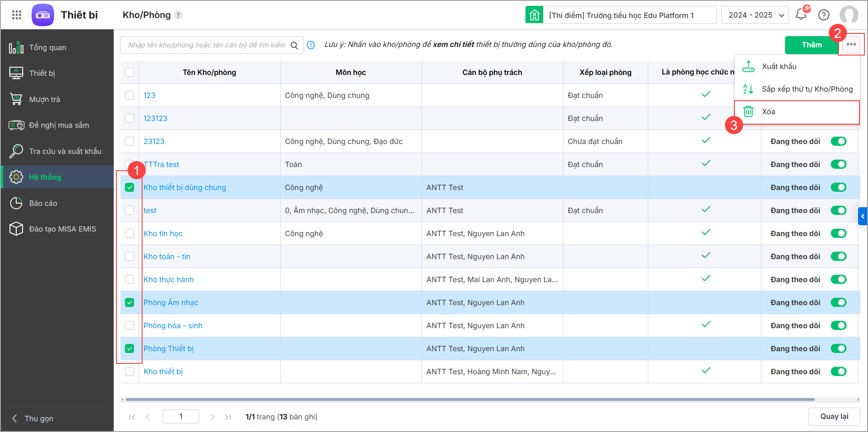Click the notification bell icon
868x432 pixels.
(x=801, y=15)
